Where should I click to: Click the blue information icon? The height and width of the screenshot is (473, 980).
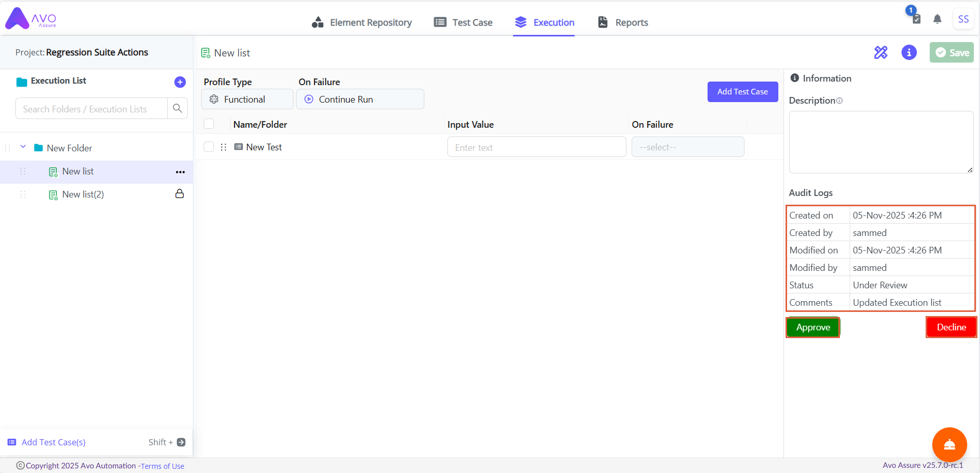coord(909,52)
